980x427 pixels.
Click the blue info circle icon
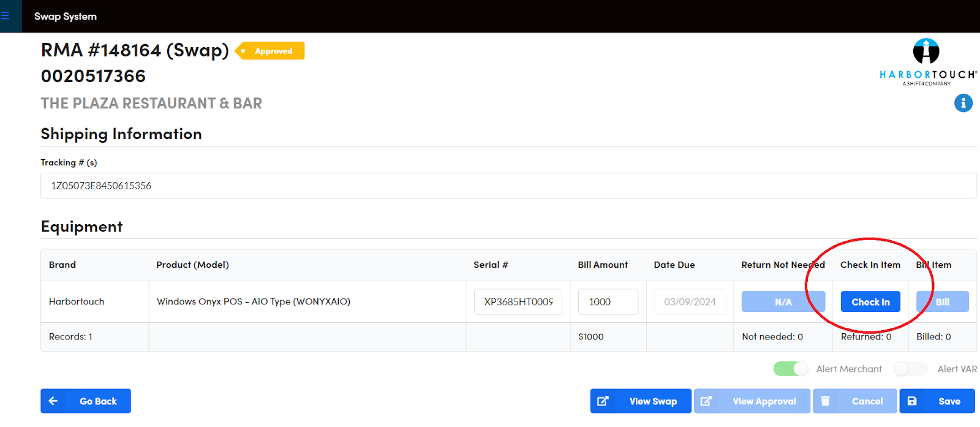[963, 103]
